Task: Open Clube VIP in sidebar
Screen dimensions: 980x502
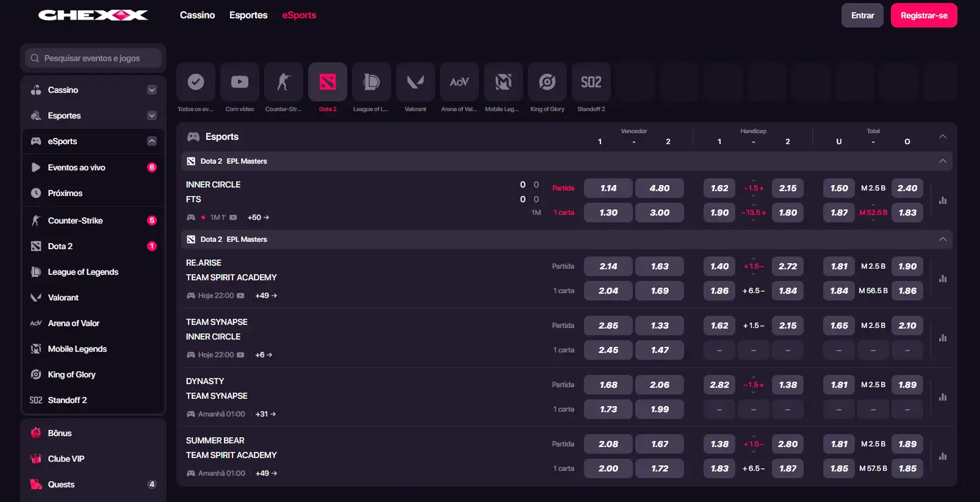Action: 93,459
